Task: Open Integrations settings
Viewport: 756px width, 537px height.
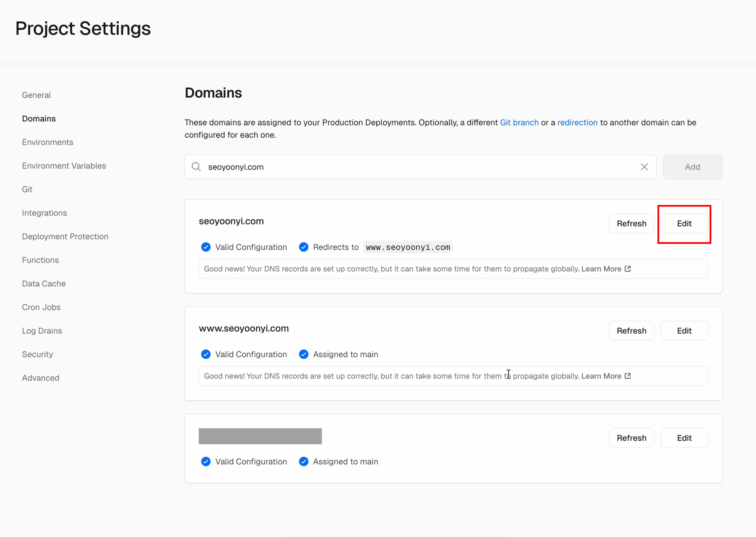Action: click(44, 213)
